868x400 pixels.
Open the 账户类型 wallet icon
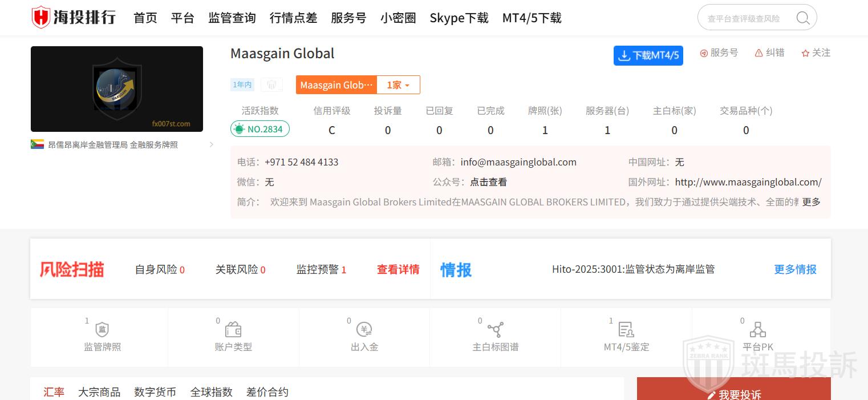pyautogui.click(x=233, y=329)
